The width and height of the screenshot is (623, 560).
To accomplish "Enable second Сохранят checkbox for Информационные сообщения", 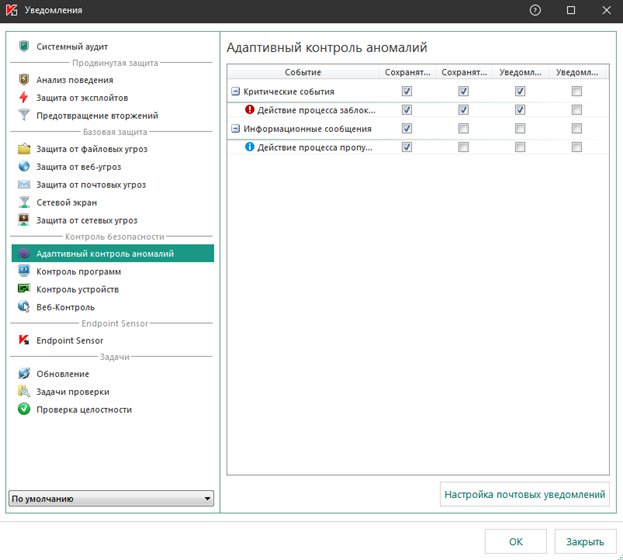I will click(x=463, y=128).
